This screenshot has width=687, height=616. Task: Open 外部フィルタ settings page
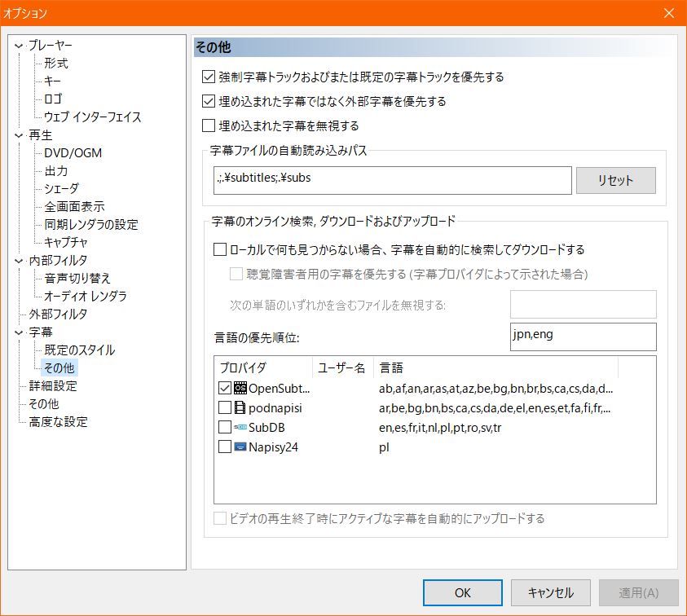coord(58,315)
